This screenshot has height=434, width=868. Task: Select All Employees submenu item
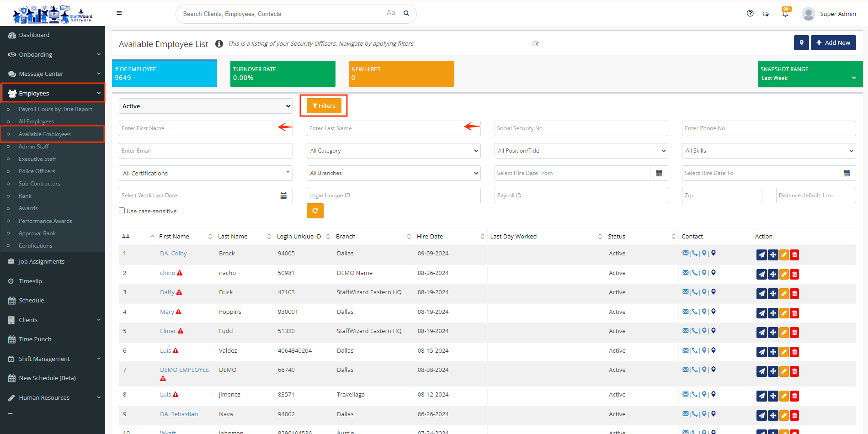coord(36,122)
